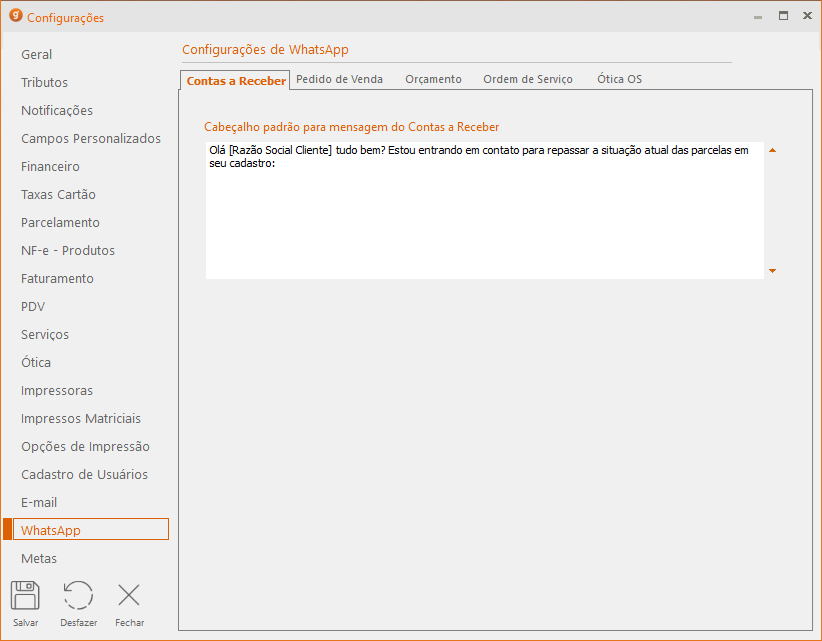Click inside the header message text box
This screenshot has width=822, height=641.
pos(484,210)
